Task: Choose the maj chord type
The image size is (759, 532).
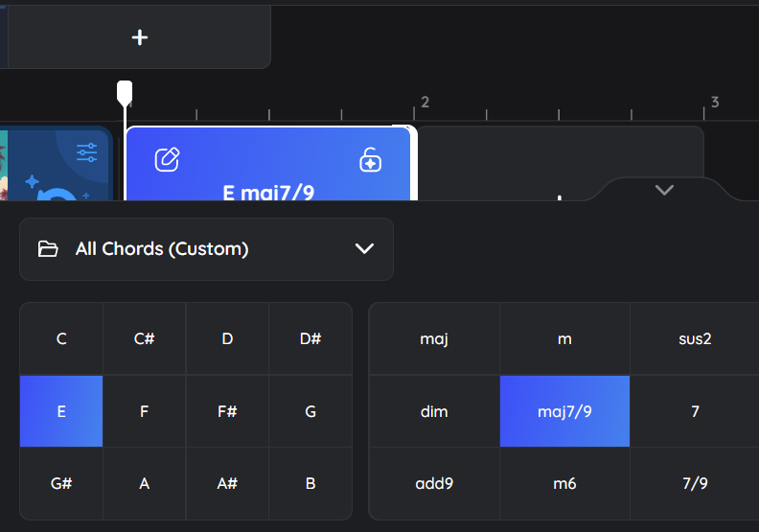Action: [434, 338]
